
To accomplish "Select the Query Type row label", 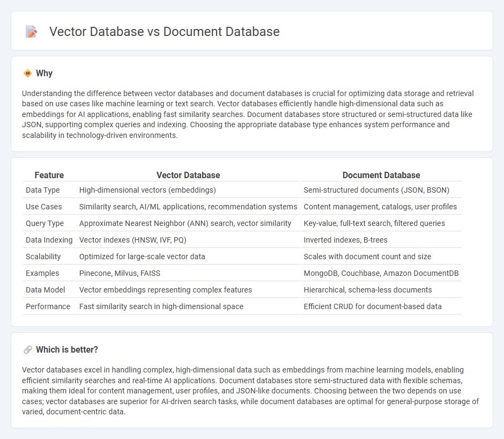I will [45, 223].
